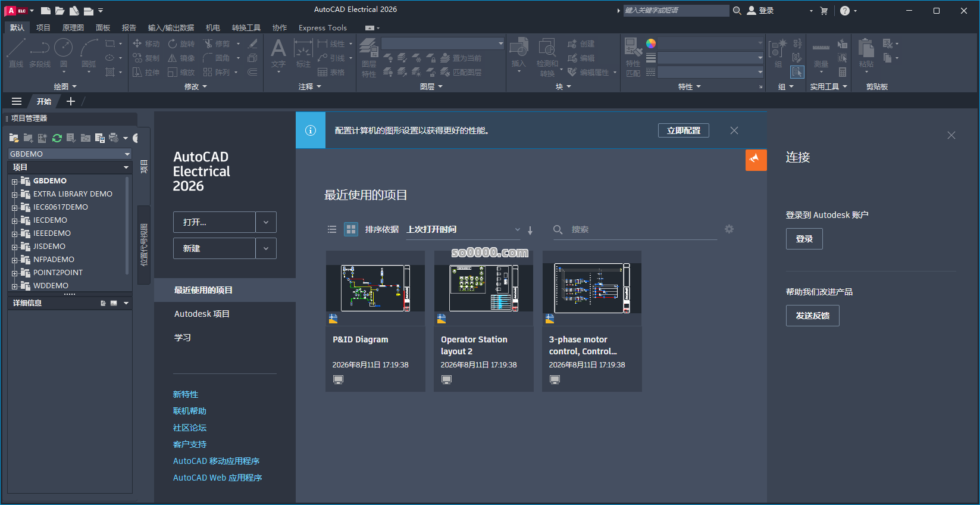
Task: Expand the IECDEMO project tree node
Action: (14, 221)
